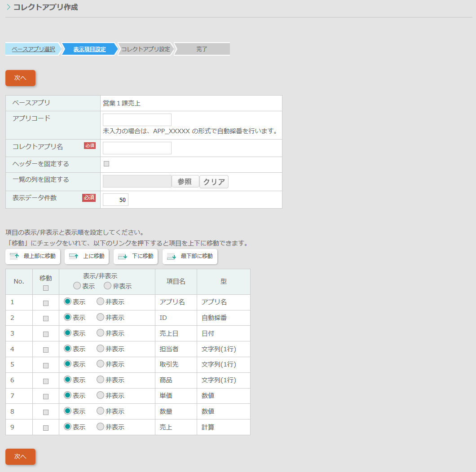
Task: Click the 型 column header
Action: (x=224, y=281)
